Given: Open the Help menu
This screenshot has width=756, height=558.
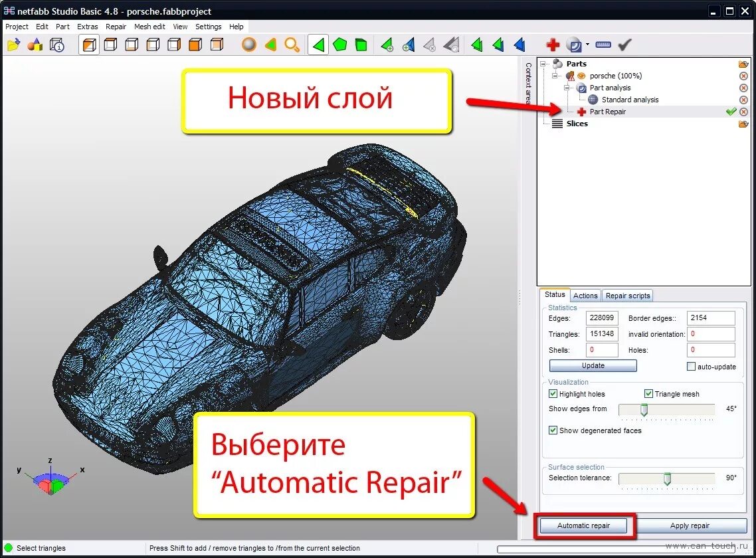Looking at the screenshot, I should coord(236,27).
